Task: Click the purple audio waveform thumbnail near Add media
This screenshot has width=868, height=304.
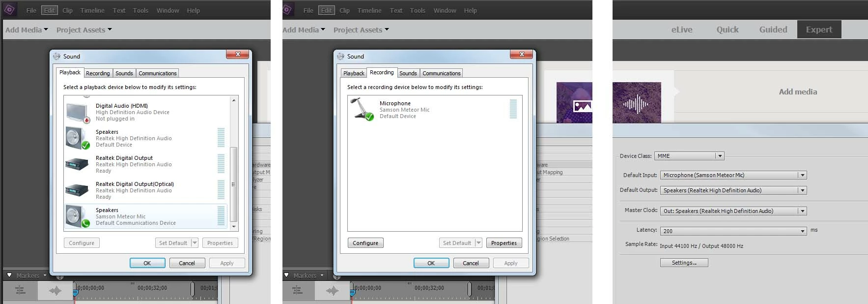Action: coord(637,102)
